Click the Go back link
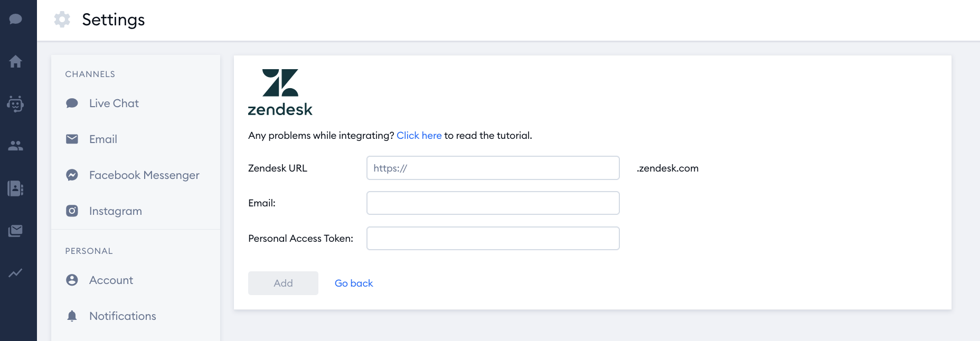 [x=354, y=283]
